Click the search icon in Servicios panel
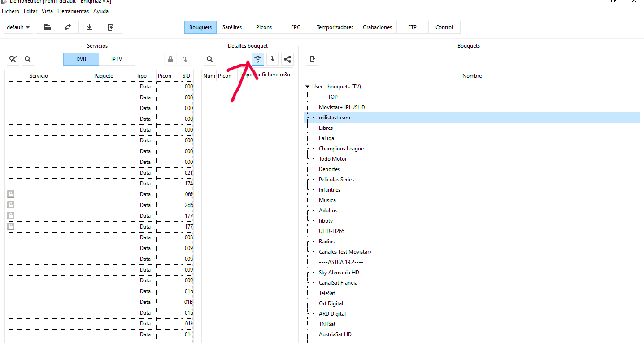 (x=28, y=59)
